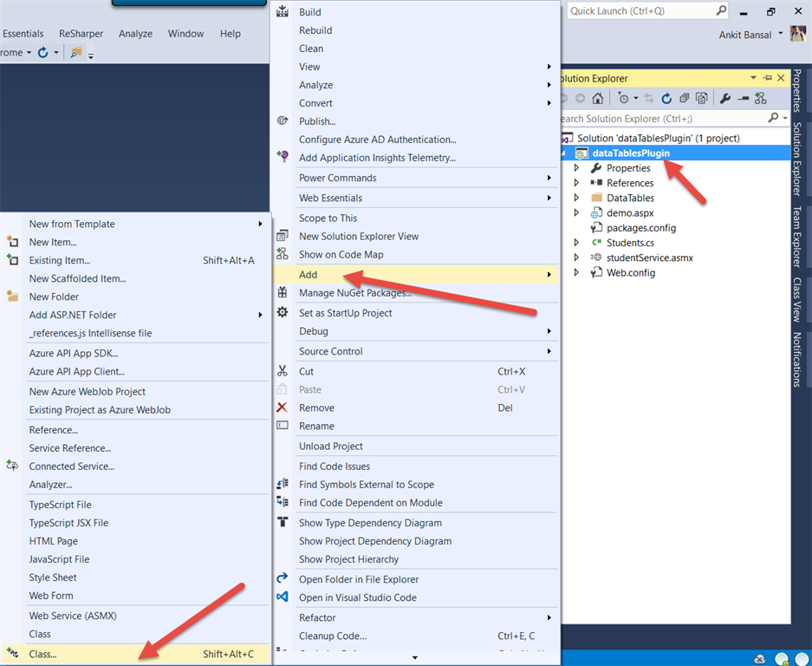Viewport: 812px width, 666px height.
Task: Open the Help menu
Action: coord(230,34)
